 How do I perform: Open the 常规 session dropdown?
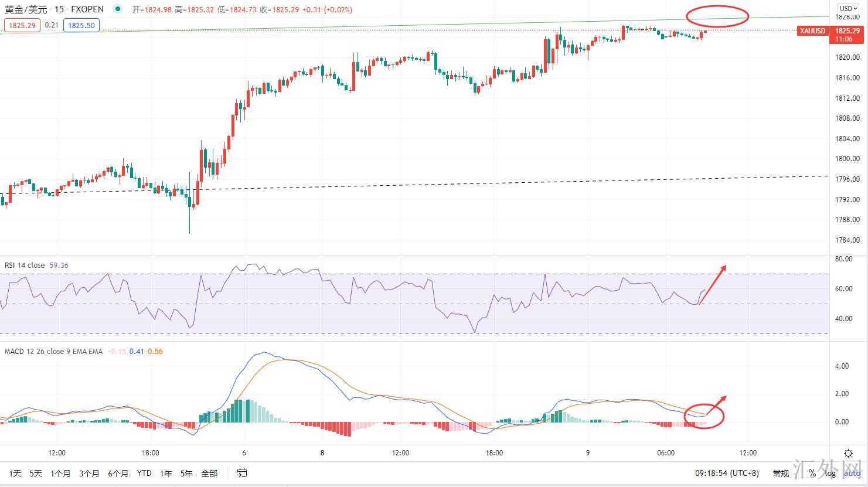781,473
